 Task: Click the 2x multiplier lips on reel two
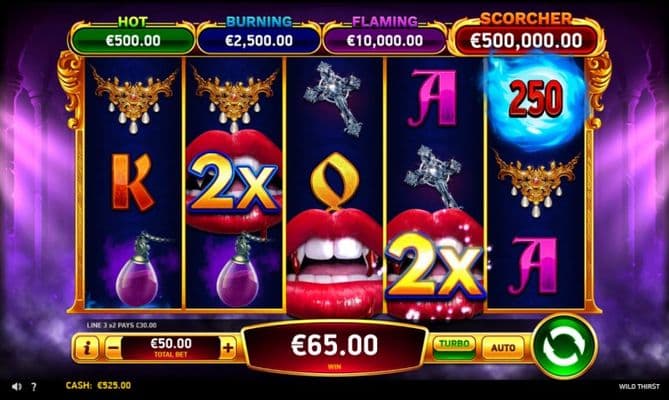234,182
